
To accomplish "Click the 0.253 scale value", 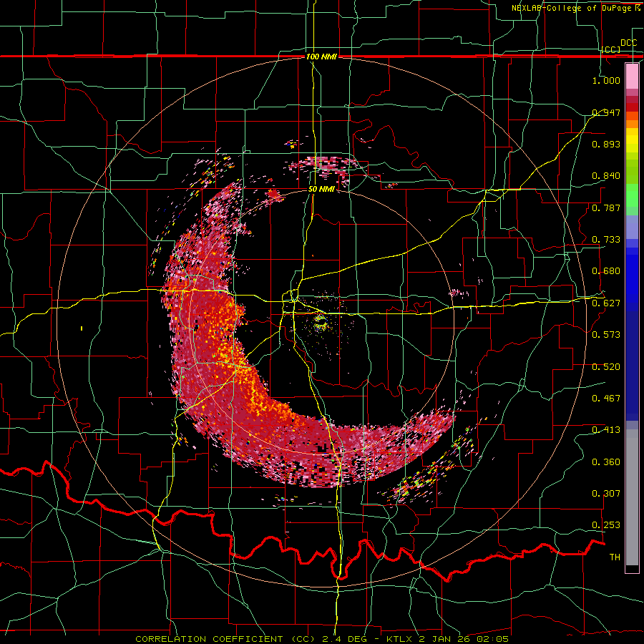I will [x=606, y=525].
